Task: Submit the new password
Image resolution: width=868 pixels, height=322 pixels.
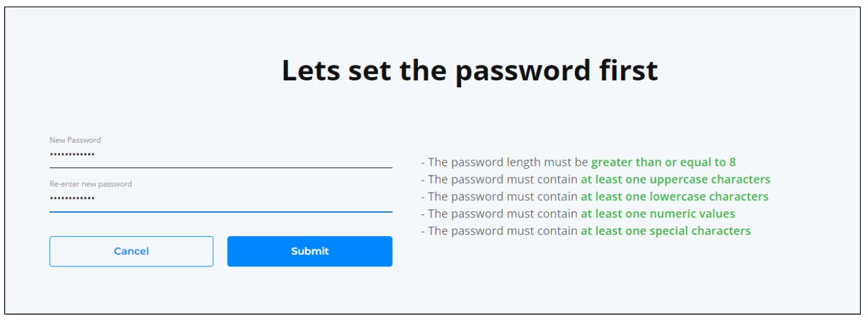Action: (x=309, y=251)
